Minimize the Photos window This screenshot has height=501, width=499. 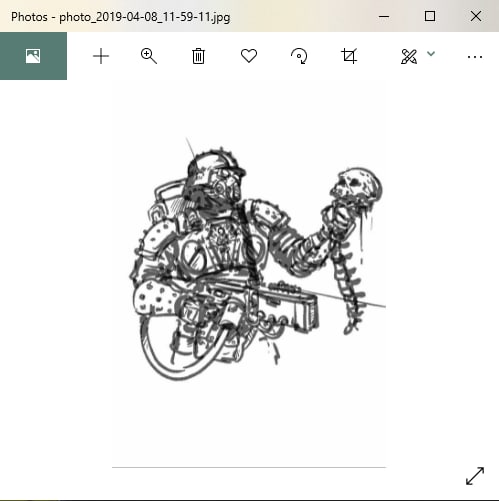point(384,16)
